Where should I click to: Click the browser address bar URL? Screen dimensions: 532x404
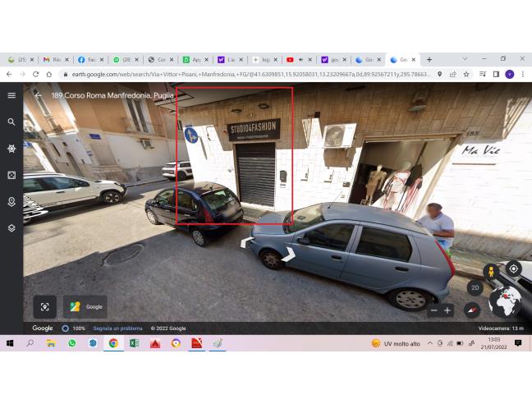(x=246, y=74)
